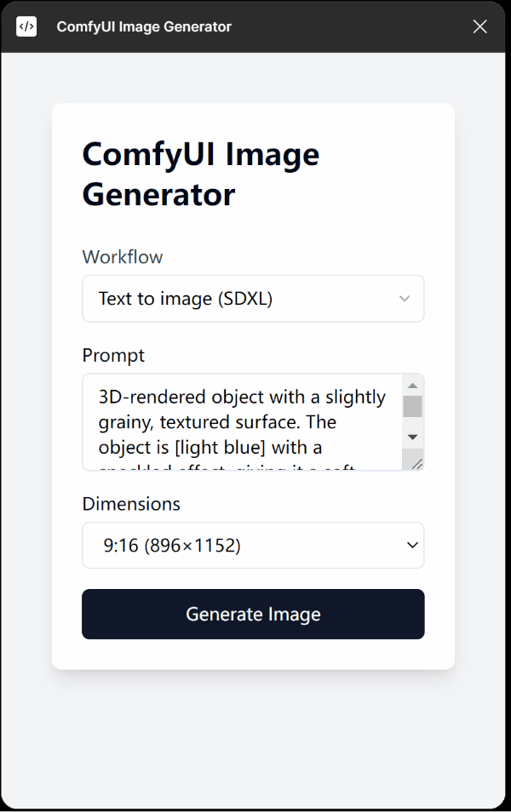Click the Prompt scrollbar down arrow
511x812 pixels.
pos(412,437)
